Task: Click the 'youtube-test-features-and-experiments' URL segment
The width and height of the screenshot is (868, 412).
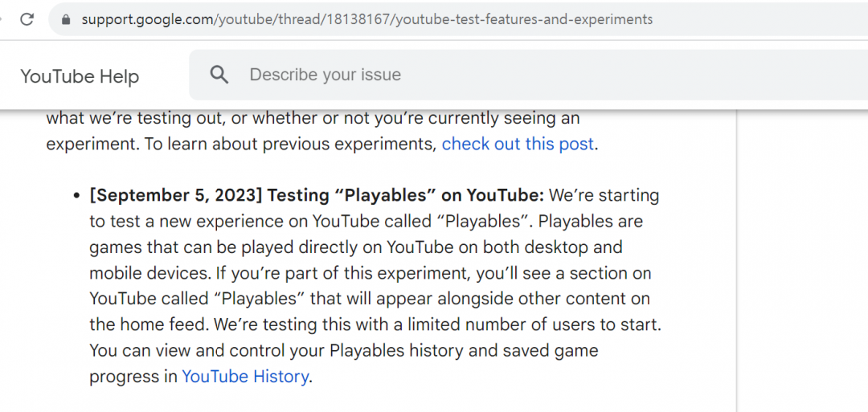Action: (524, 19)
